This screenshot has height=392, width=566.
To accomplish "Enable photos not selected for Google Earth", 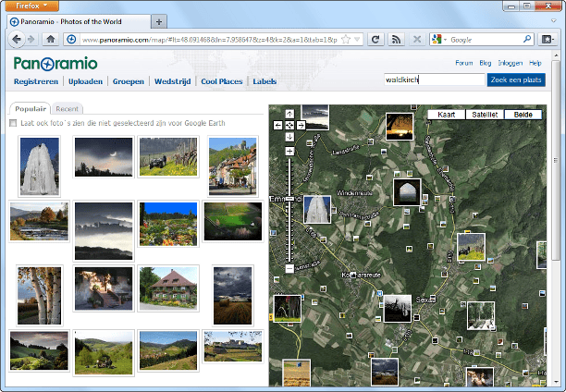I will [13, 123].
